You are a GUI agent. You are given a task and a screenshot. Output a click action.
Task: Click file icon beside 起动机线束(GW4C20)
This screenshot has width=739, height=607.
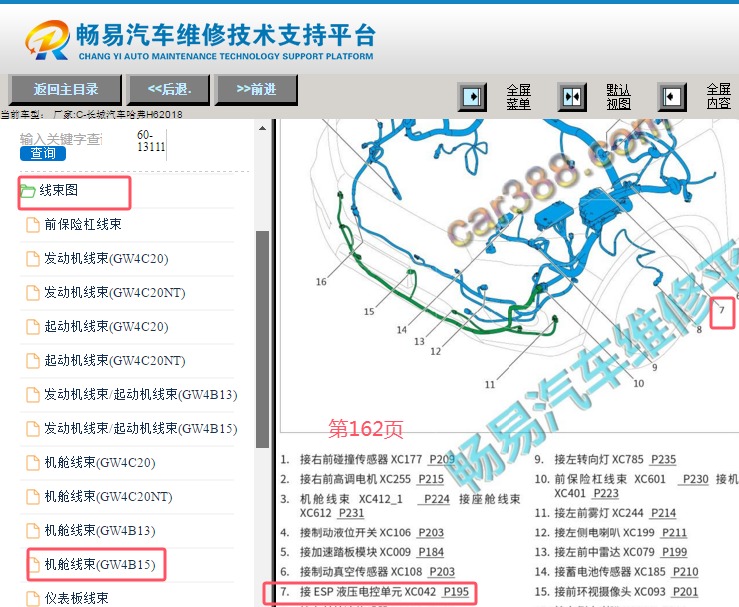33,327
